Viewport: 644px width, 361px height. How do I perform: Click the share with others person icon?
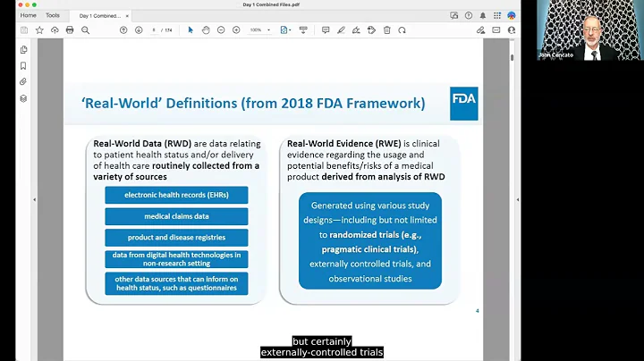coord(512,30)
